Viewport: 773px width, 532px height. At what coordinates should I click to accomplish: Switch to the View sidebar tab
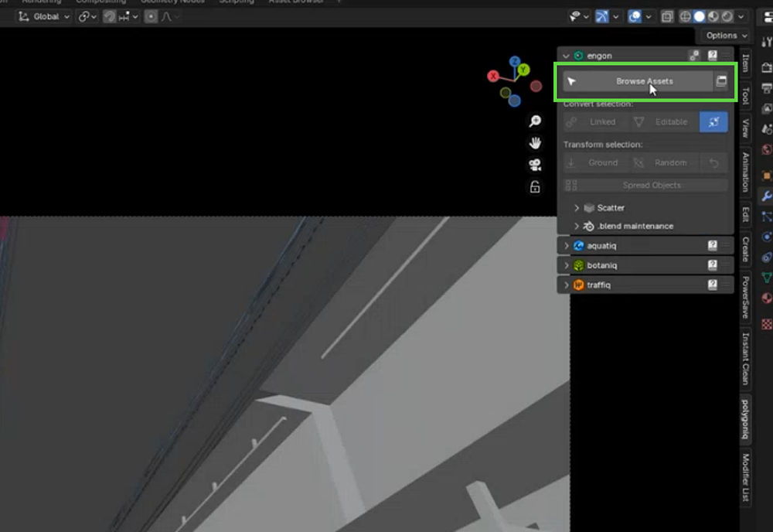tap(745, 128)
